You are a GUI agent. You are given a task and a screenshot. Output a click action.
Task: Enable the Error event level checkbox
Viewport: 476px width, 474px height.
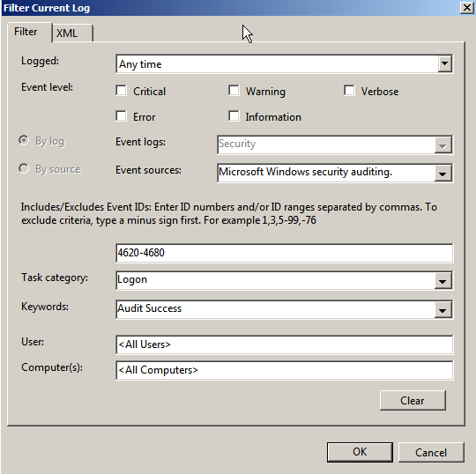click(x=121, y=116)
